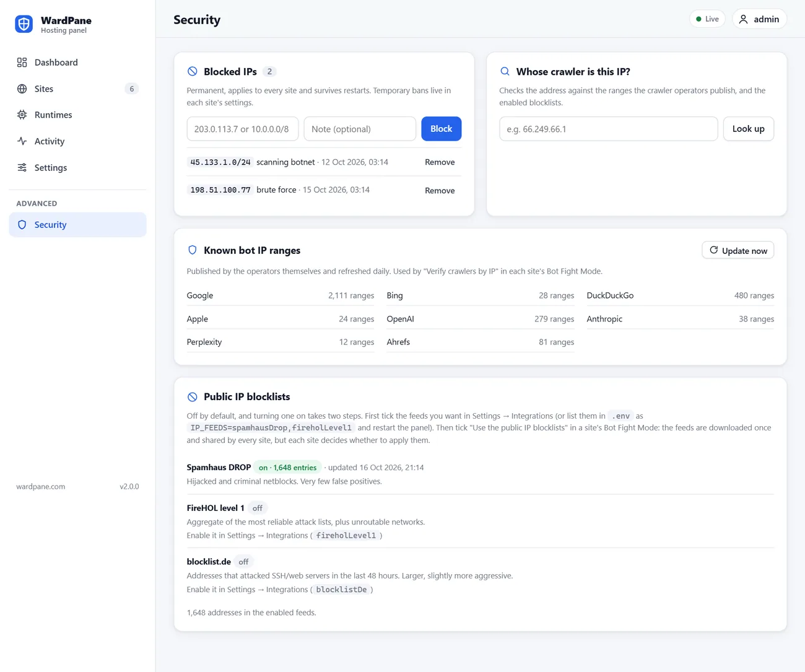The height and width of the screenshot is (672, 805).
Task: Click the firehollevel1 code tag
Action: coord(346,536)
